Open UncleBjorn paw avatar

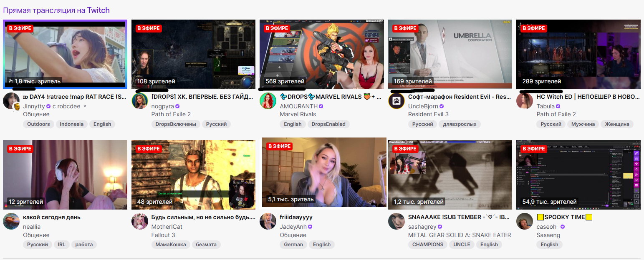click(x=397, y=101)
